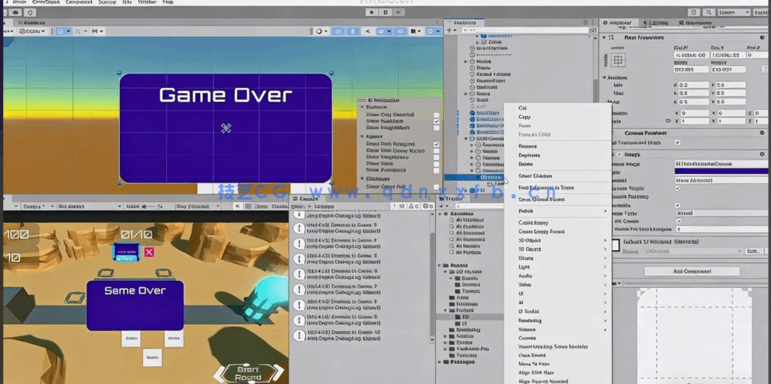Click the constrain proportions link icon in Scale row
Viewport: 771px width, 384px height.
tap(668, 120)
